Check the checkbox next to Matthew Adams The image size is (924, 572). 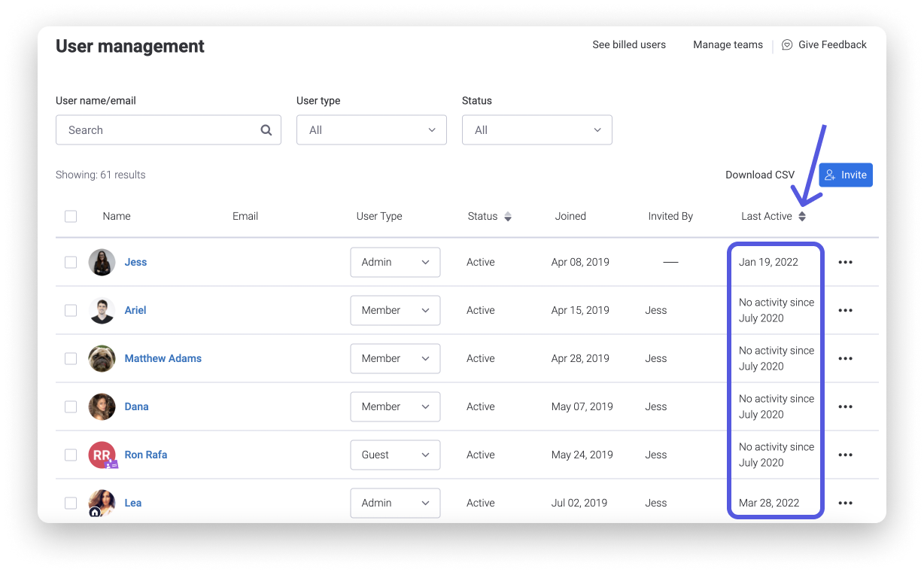(71, 358)
